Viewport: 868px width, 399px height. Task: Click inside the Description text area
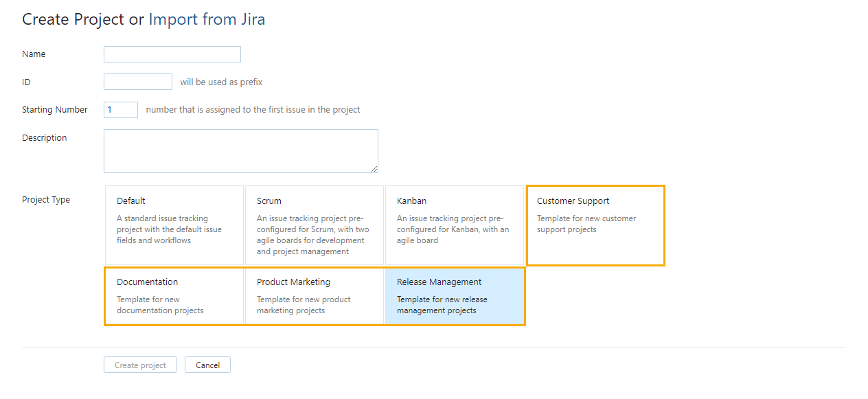[x=240, y=150]
